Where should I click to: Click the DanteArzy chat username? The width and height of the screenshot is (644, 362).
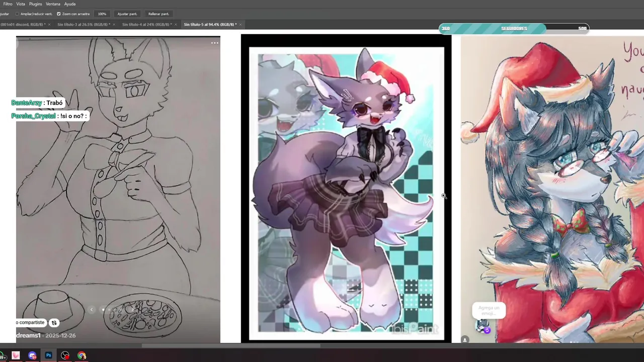coord(27,103)
